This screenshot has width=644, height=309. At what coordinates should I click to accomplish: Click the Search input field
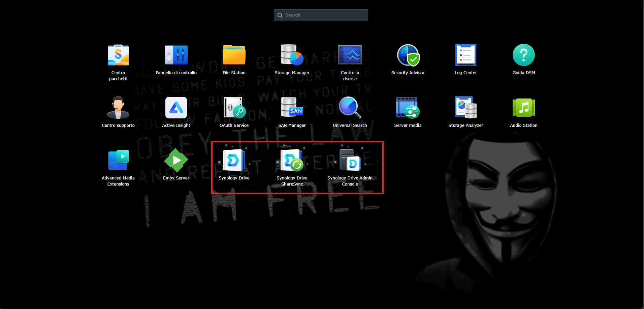[321, 15]
